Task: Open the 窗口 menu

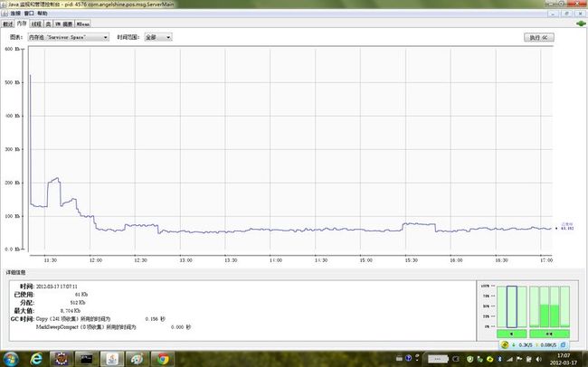Action: click(x=29, y=14)
